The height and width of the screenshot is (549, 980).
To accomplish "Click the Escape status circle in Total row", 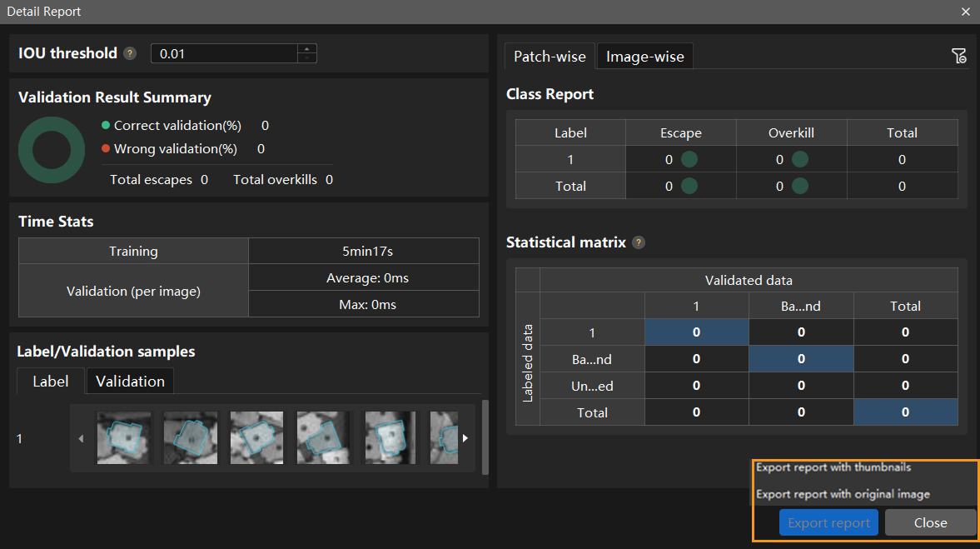I will 689,187.
